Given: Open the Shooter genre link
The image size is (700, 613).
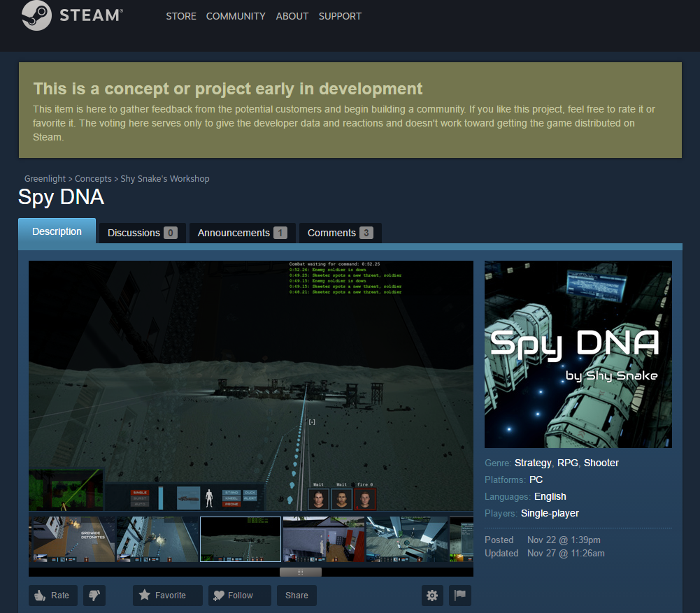Looking at the screenshot, I should pos(601,463).
